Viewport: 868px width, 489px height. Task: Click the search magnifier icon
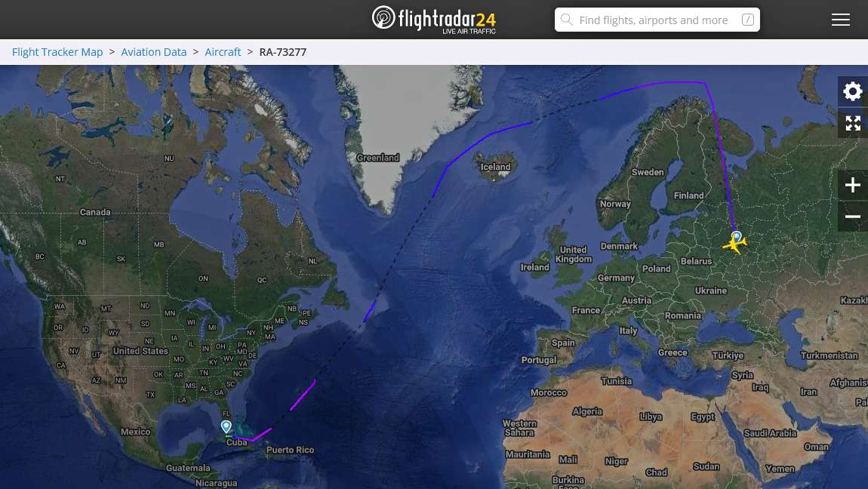[x=566, y=20]
